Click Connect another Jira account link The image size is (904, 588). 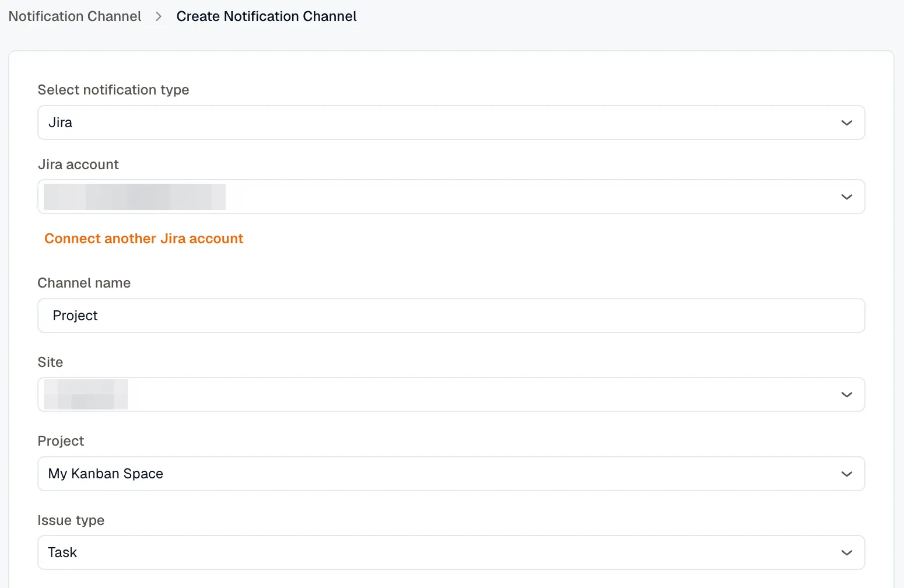point(144,239)
